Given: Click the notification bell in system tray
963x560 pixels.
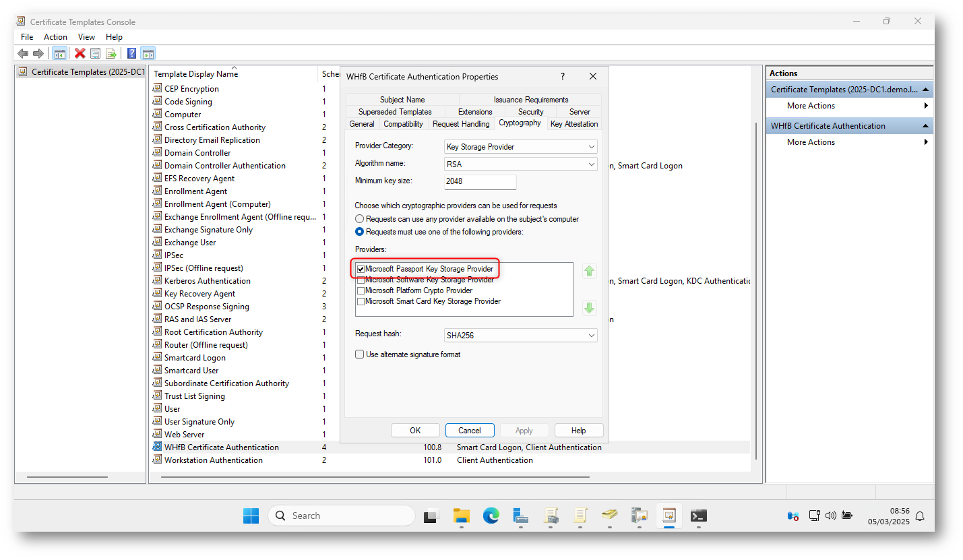Looking at the screenshot, I should (x=919, y=516).
